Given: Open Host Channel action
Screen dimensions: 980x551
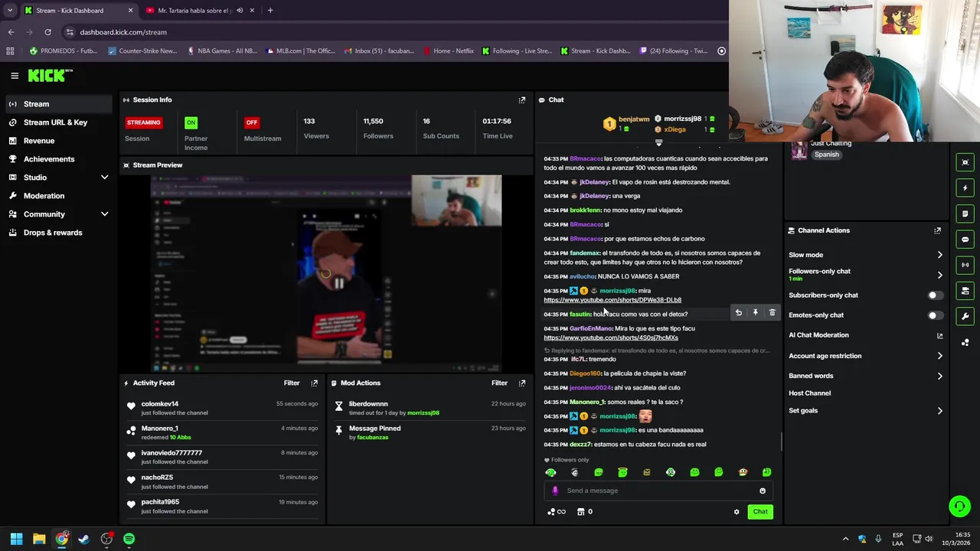Looking at the screenshot, I should click(x=809, y=393).
